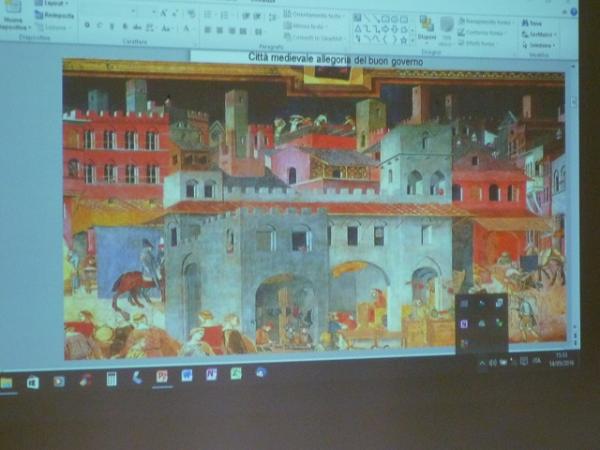
Task: Toggle text shadow formatting
Action: coord(125,27)
